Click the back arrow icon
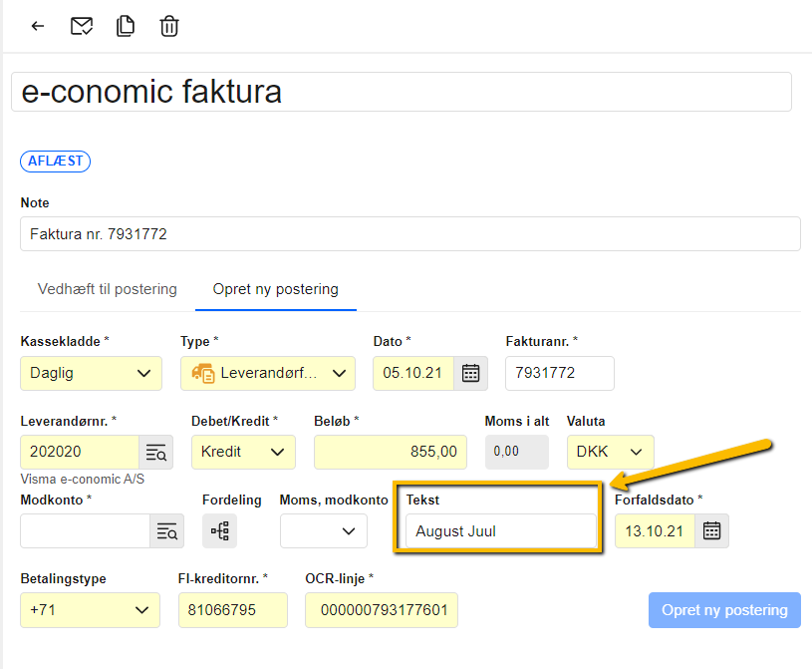The width and height of the screenshot is (812, 669). 38,27
